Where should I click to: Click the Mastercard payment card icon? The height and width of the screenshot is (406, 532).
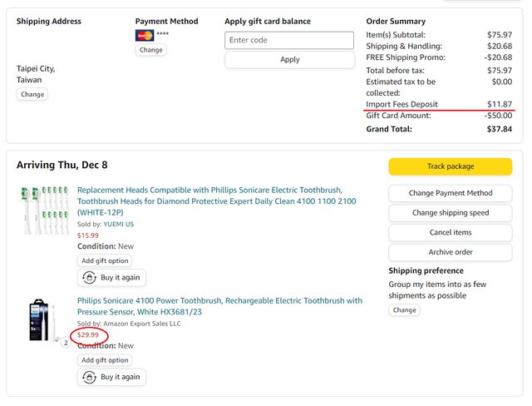point(144,35)
